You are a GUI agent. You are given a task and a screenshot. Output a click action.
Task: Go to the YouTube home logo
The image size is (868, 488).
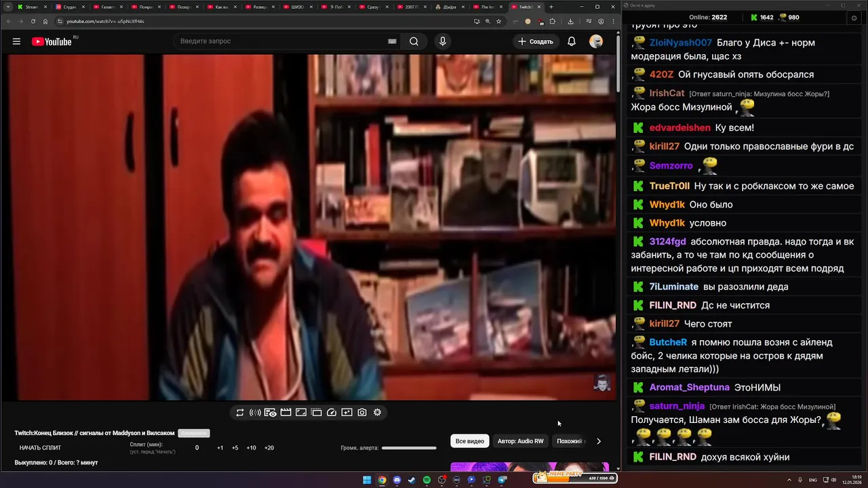click(52, 41)
